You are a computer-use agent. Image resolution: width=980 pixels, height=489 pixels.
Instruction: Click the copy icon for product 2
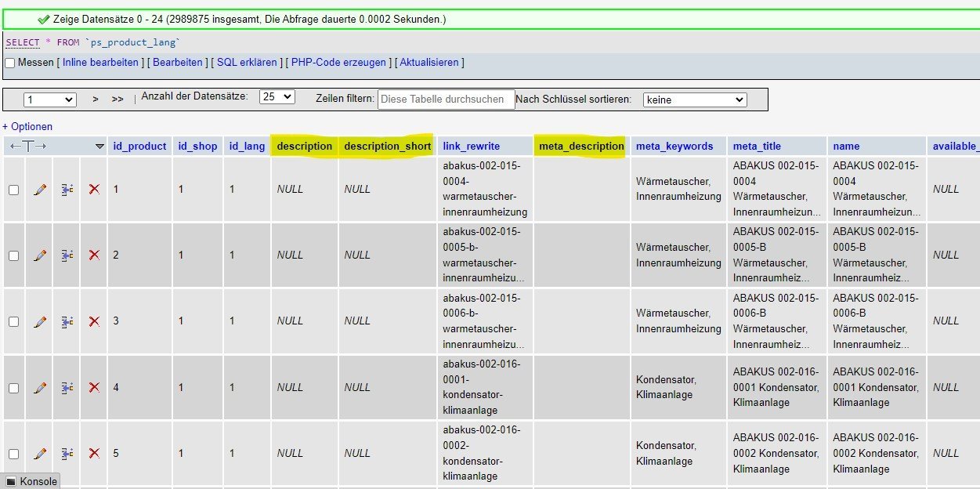point(67,255)
